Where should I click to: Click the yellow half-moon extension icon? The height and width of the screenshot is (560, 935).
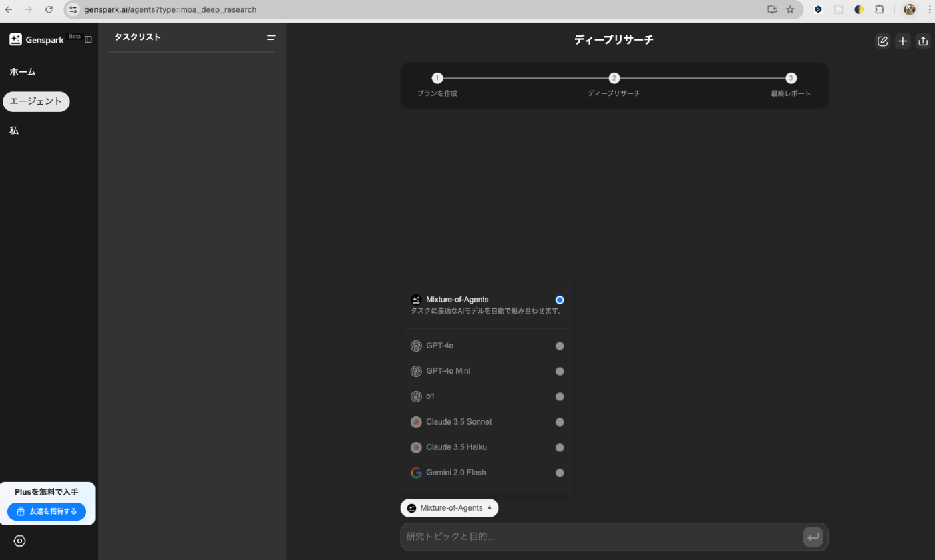pos(859,9)
